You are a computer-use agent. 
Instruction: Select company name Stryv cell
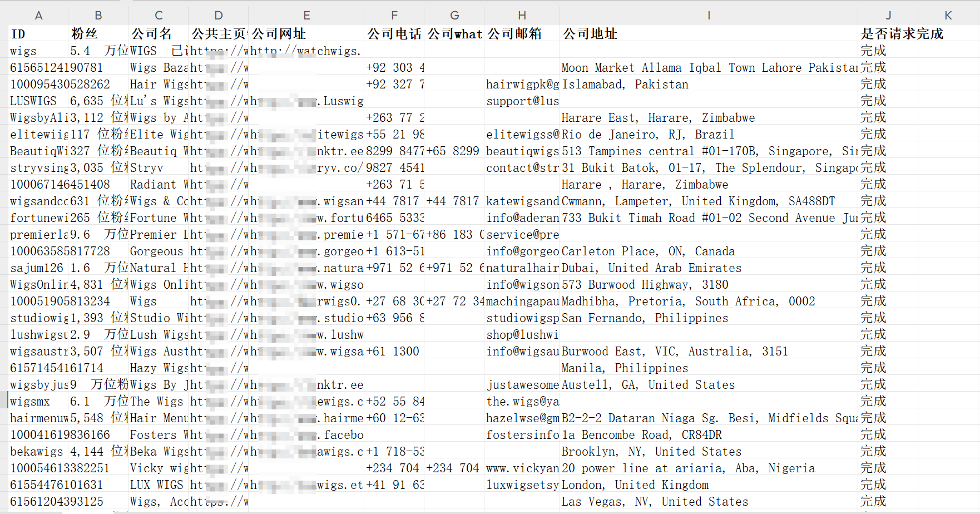click(159, 168)
